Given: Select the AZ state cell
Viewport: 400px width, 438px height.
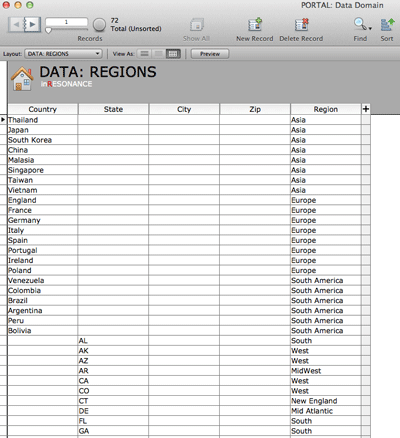Looking at the screenshot, I should point(113,361).
